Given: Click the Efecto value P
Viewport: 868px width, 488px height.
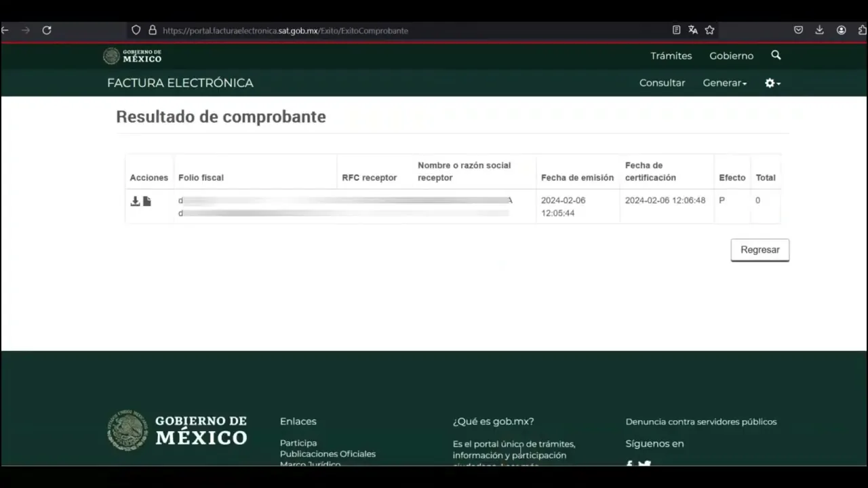Looking at the screenshot, I should pyautogui.click(x=722, y=201).
